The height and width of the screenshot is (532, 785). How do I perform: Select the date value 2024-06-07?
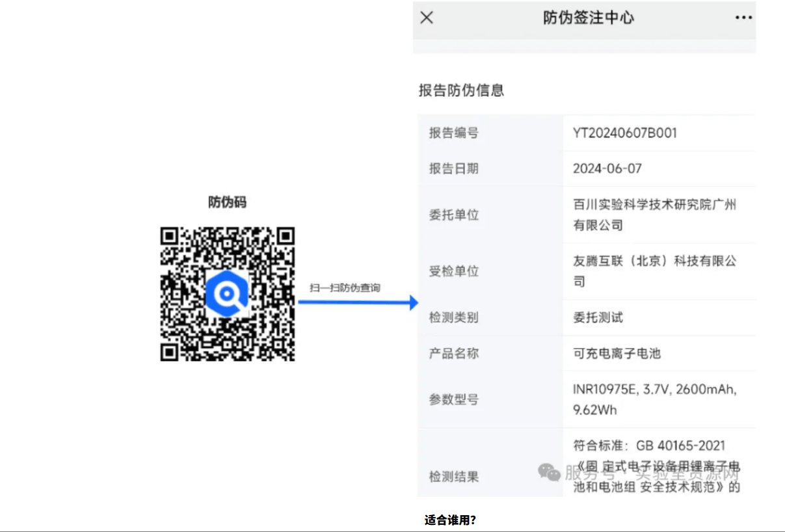click(607, 168)
